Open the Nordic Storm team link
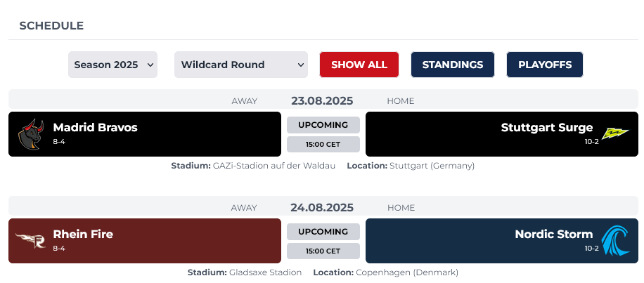 553,234
